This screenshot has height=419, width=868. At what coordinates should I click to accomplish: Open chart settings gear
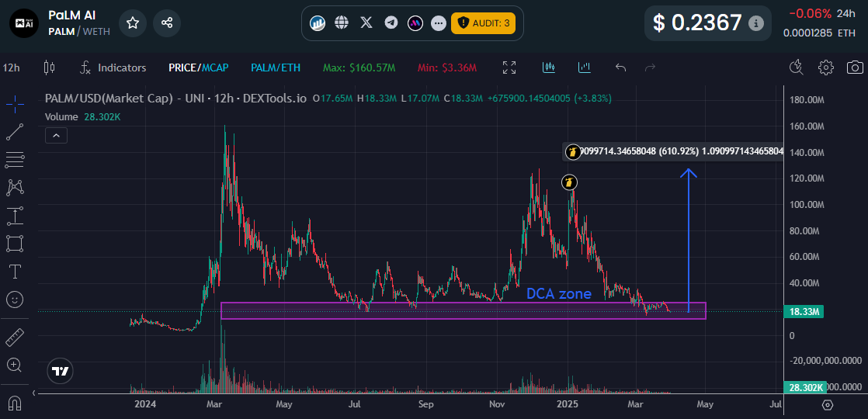point(826,68)
